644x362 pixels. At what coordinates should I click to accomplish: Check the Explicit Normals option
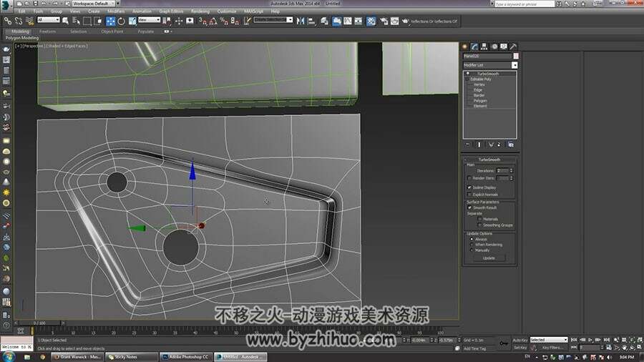pos(469,195)
